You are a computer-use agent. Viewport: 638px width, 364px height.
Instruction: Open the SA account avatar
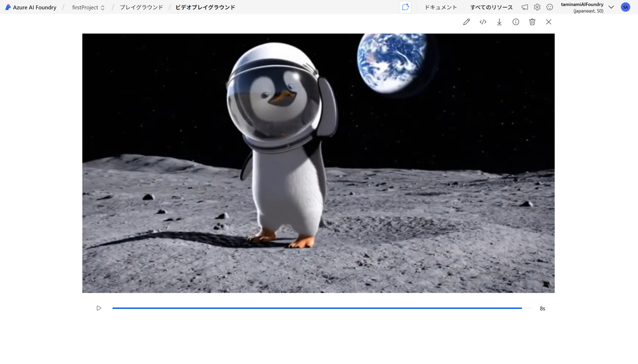[625, 7]
